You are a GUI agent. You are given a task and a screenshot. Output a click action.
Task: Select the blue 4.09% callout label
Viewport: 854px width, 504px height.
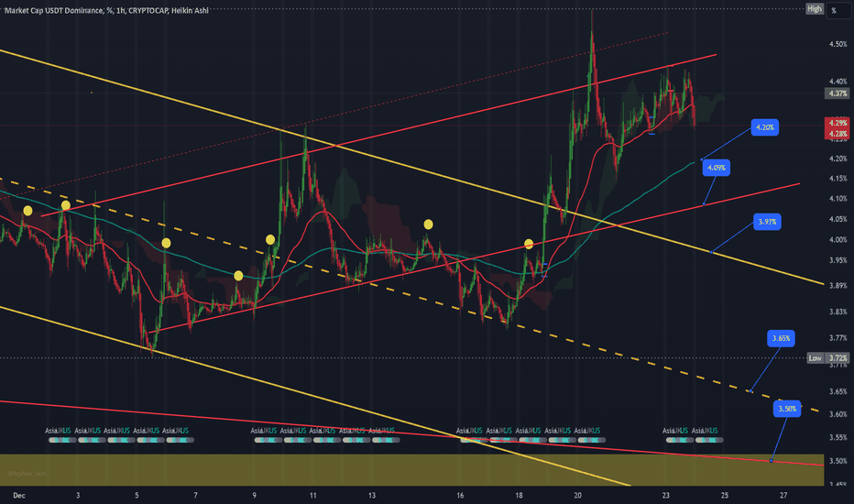coord(716,168)
